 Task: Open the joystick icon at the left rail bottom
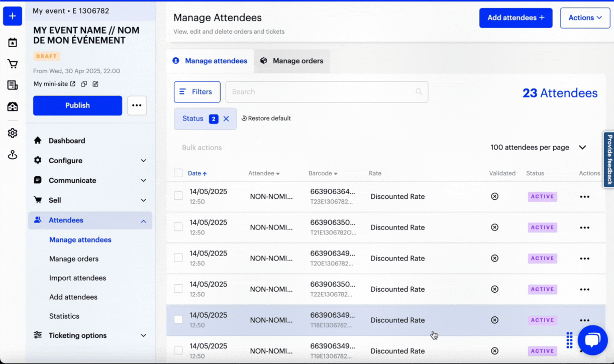coord(13,155)
